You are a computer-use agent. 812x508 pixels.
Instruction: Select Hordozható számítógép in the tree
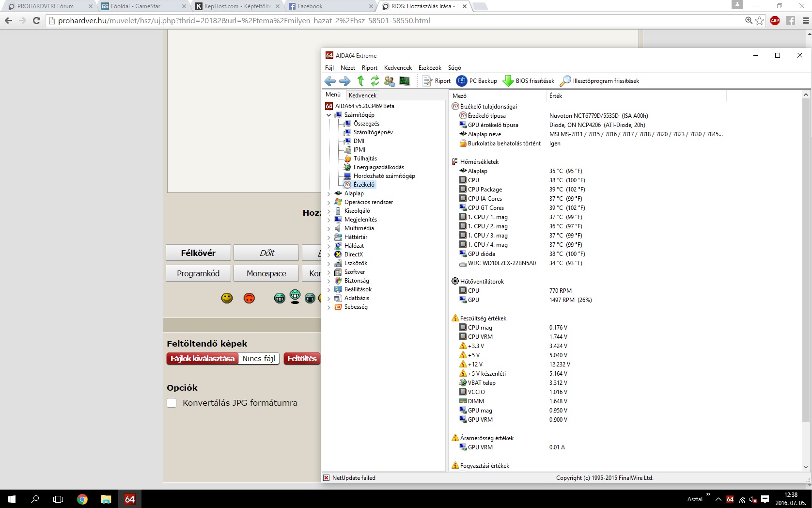click(x=384, y=176)
